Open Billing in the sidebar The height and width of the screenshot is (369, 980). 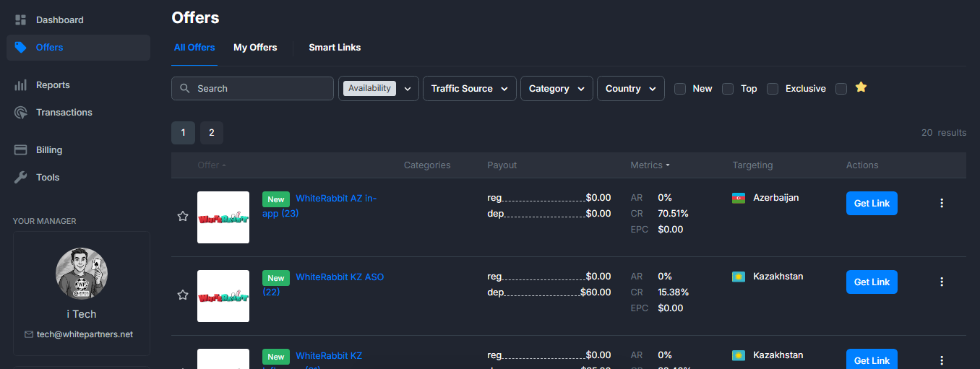[78, 149]
